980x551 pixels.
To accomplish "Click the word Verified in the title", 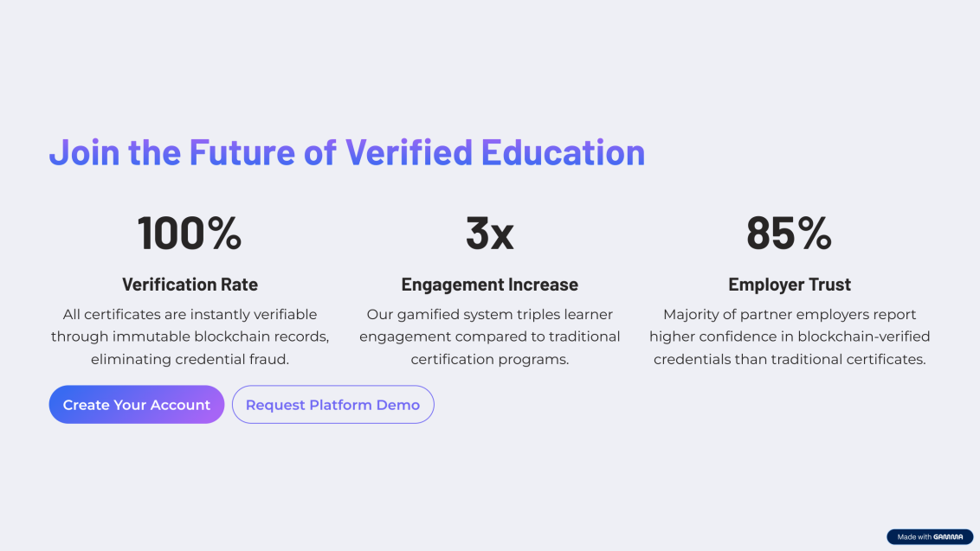I will click(x=409, y=152).
